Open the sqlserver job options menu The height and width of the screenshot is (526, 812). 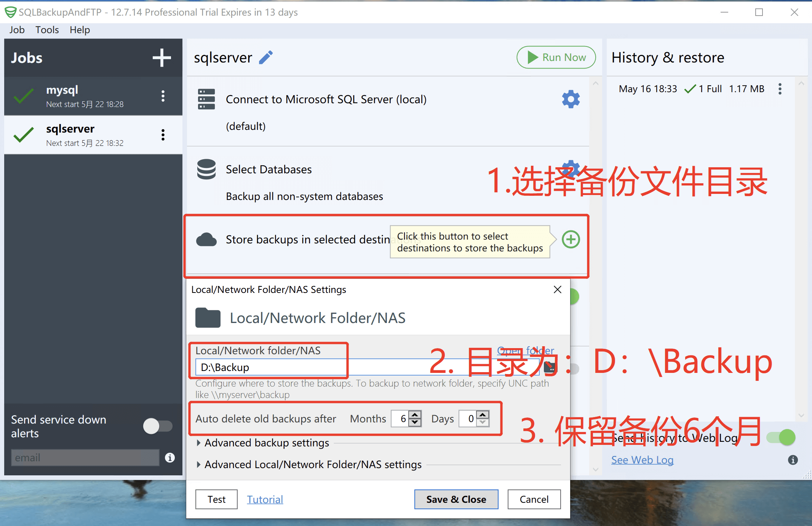point(163,135)
